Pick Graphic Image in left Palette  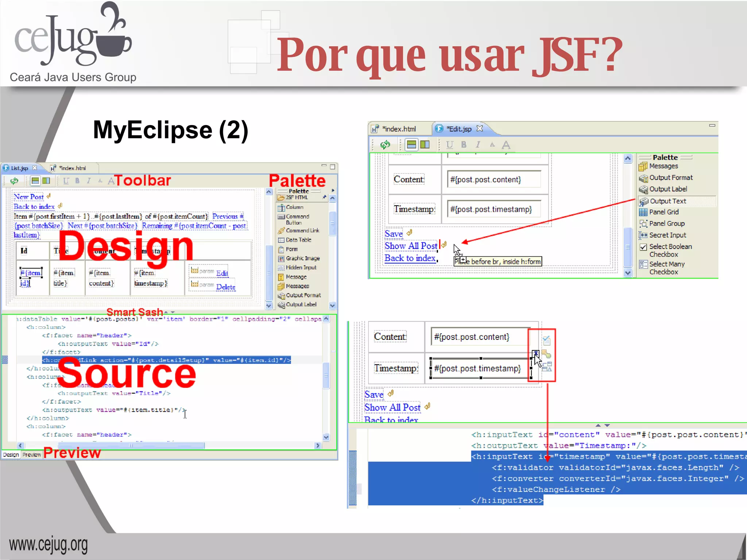point(299,258)
